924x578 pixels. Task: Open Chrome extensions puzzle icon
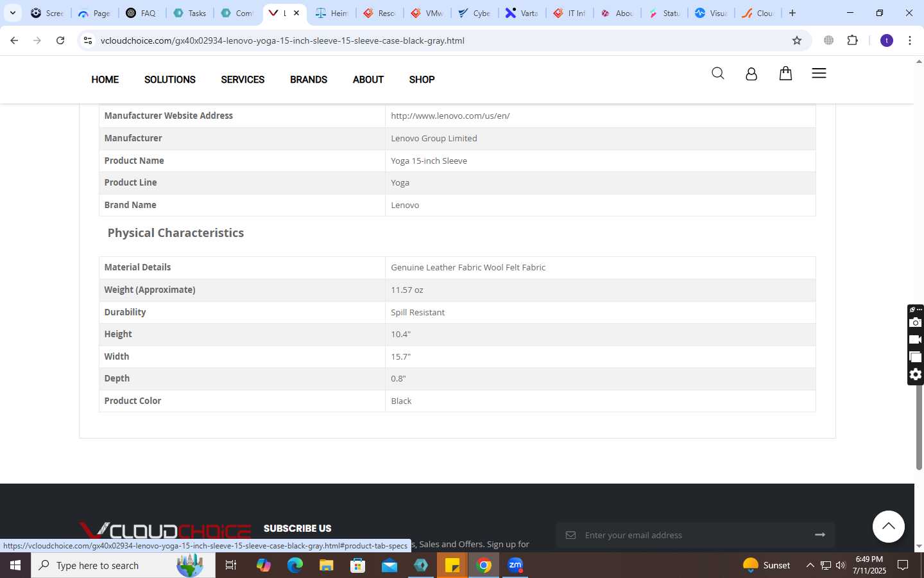(853, 40)
